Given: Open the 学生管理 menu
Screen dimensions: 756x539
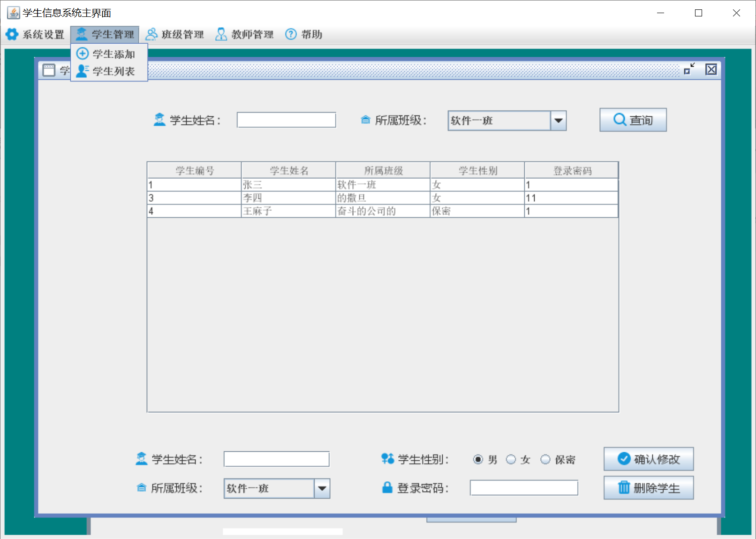Looking at the screenshot, I should (x=105, y=34).
